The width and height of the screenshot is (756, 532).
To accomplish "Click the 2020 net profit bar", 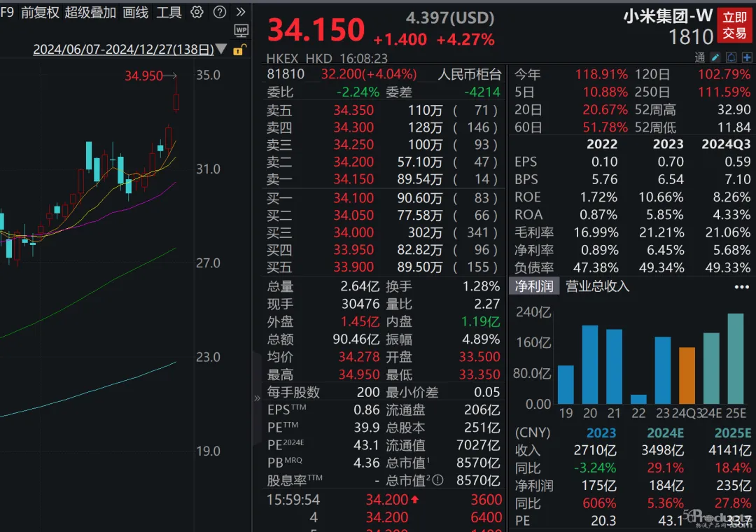I will tap(590, 365).
